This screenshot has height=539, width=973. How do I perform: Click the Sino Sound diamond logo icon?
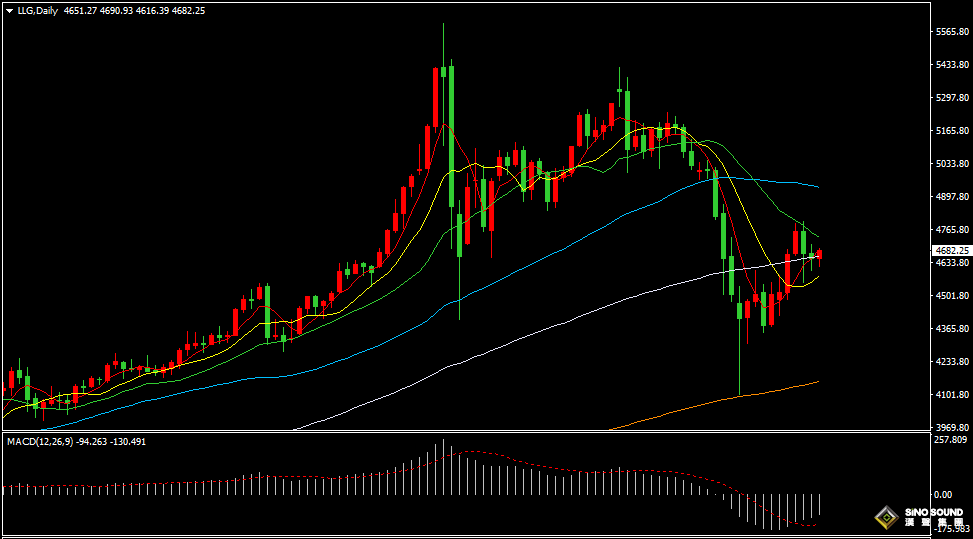885,517
